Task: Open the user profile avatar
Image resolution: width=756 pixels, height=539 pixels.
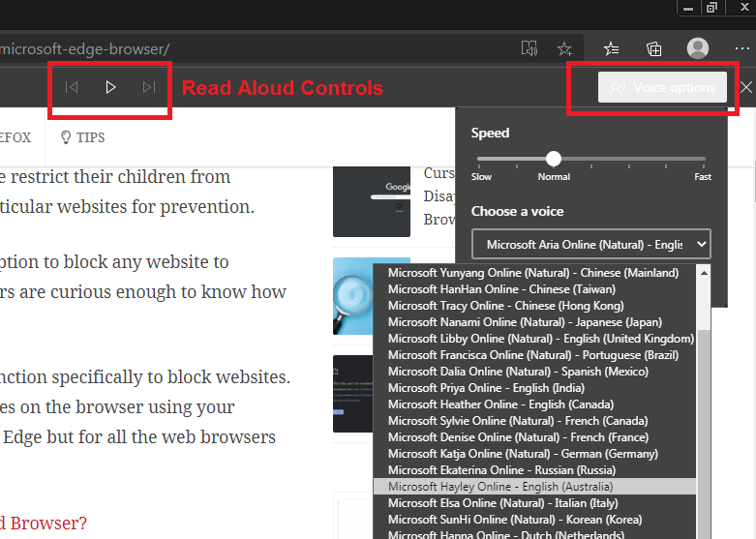Action: pos(697,48)
